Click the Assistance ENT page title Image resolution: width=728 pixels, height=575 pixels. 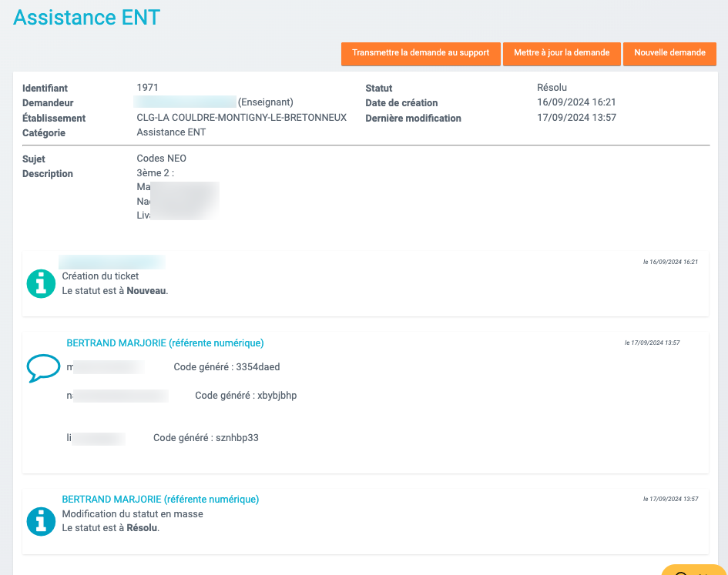point(87,18)
